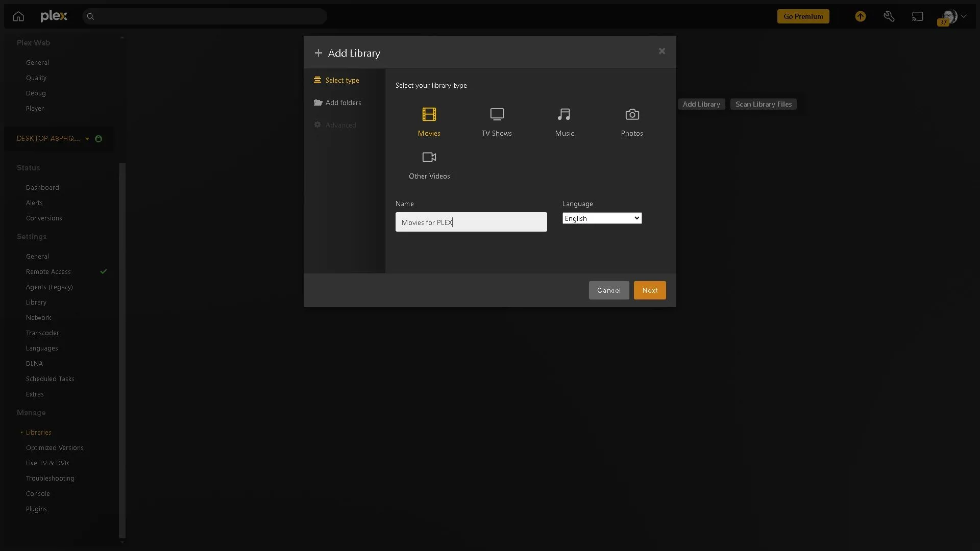
Task: Click the Next button
Action: coord(650,290)
